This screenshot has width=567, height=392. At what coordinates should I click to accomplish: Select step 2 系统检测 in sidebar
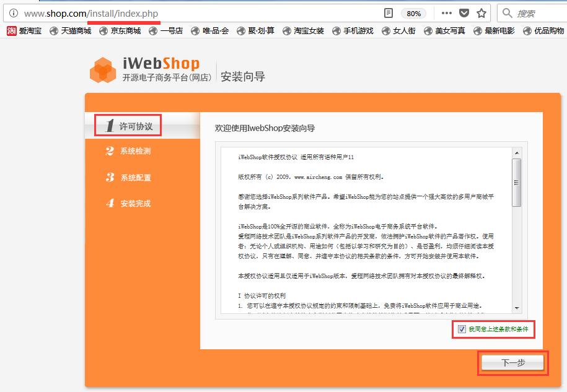tap(128, 151)
